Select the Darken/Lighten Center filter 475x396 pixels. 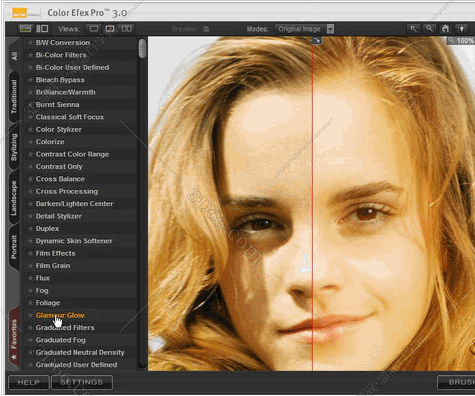[80, 203]
